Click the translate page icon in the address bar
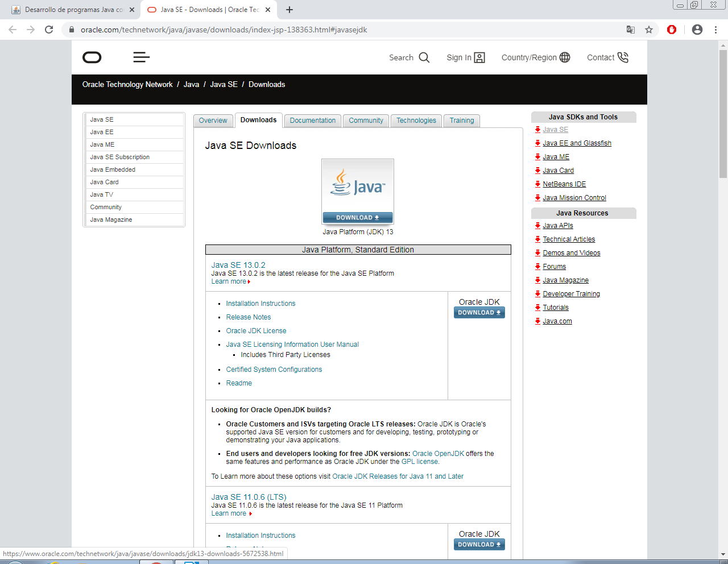 [631, 30]
